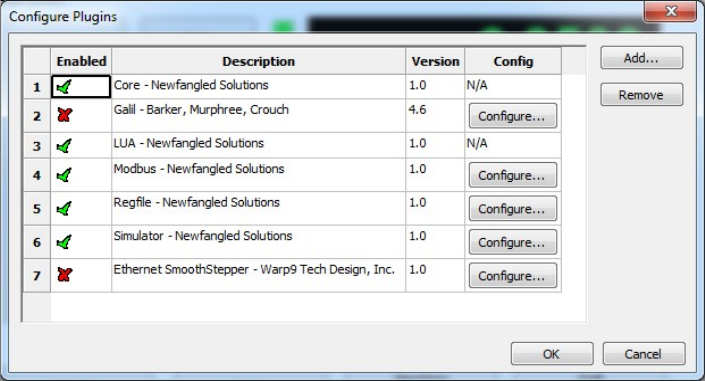Open Configure for Galil plugin
Screen dimensions: 705x381
(513, 116)
